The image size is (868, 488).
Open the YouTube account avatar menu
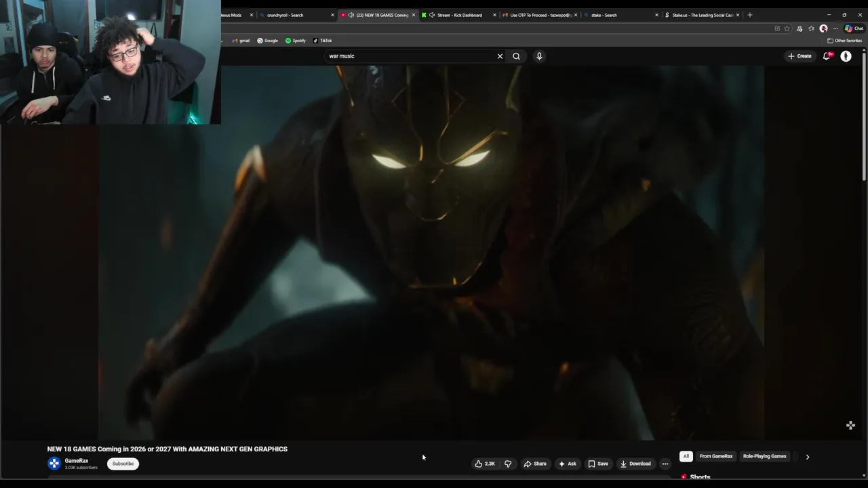coord(846,56)
